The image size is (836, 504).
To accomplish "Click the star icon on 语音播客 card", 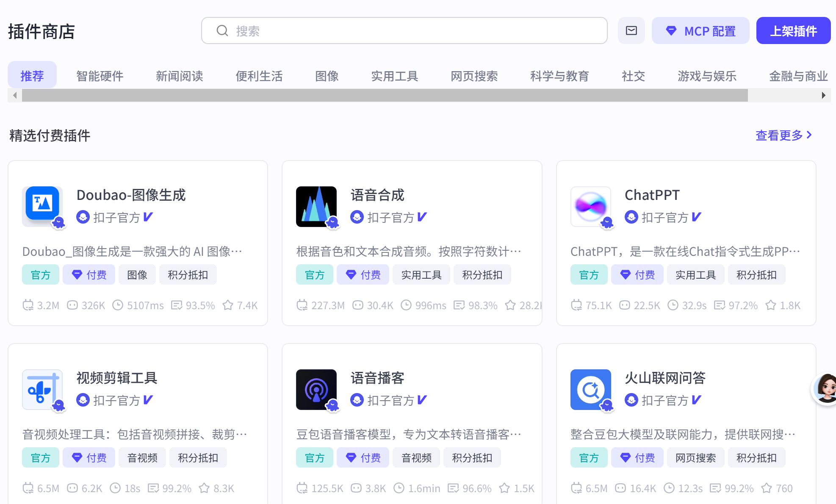I will click(x=504, y=488).
